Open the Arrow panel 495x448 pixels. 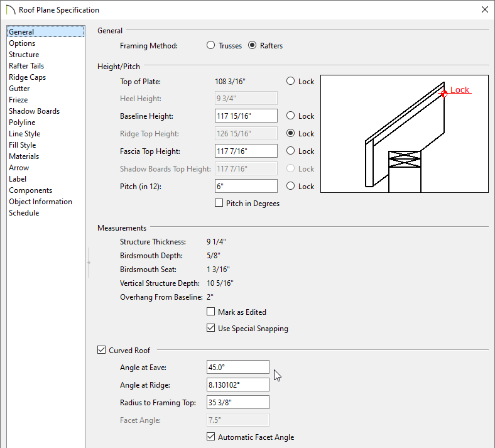tap(19, 168)
